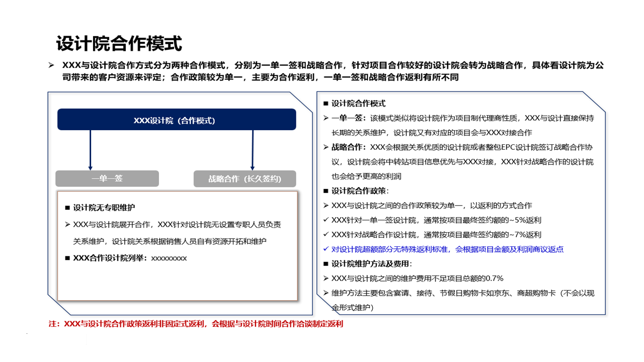Click the bold 战略合作 label in the right panel

coord(349,147)
